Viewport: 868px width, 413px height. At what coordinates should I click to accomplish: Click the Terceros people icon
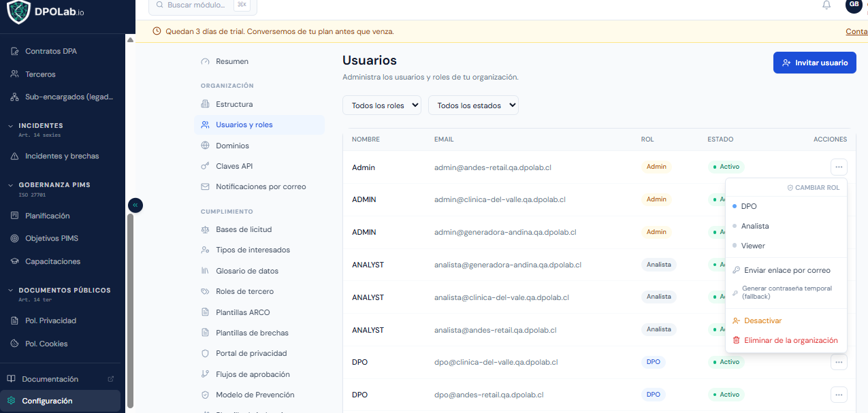(x=15, y=74)
